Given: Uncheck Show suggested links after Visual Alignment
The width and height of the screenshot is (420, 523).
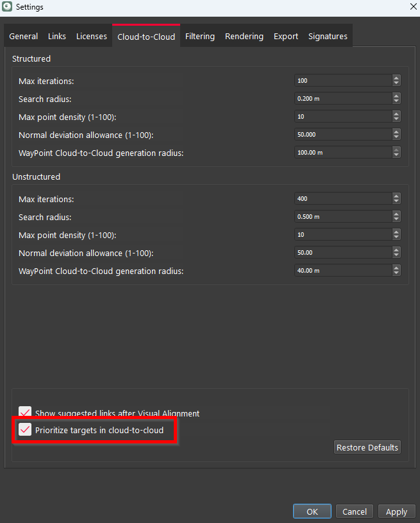Looking at the screenshot, I should (25, 413).
